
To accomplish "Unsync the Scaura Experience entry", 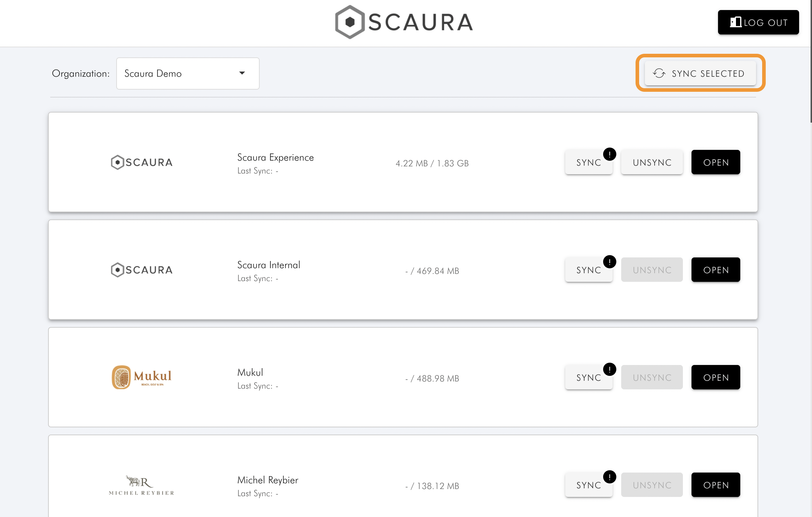I will coord(652,162).
